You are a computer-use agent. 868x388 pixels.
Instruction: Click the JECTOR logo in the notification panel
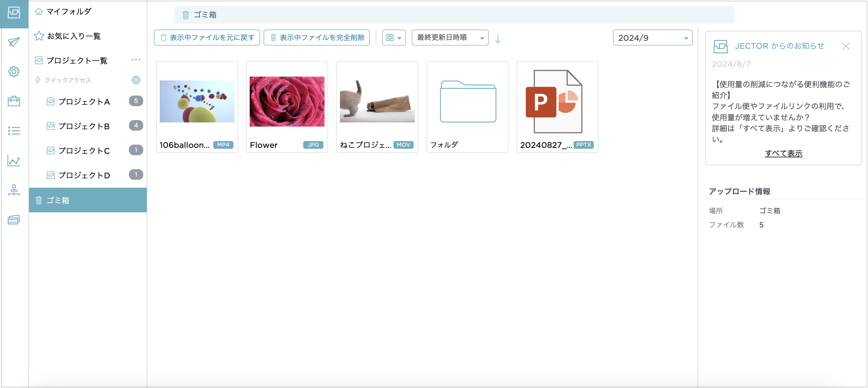721,46
